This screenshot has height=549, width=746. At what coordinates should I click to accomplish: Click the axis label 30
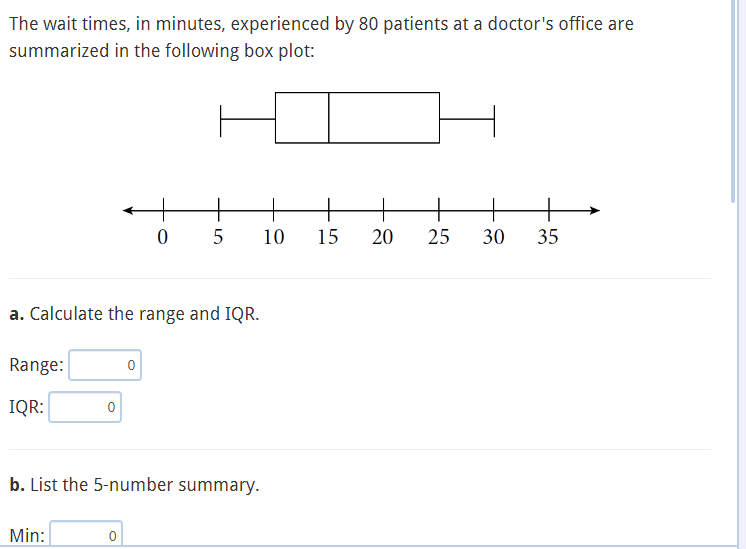click(x=493, y=236)
